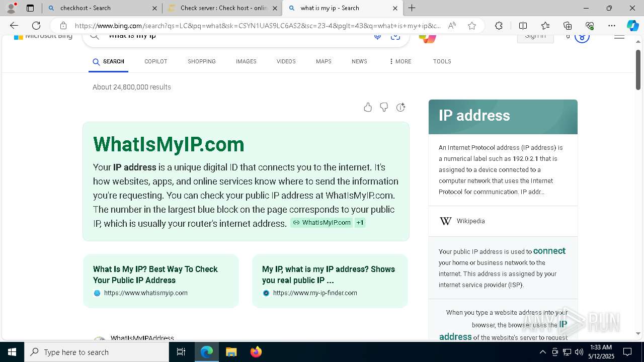Give thumbs down to the answer
Screen dimensions: 644x362
coord(384,107)
